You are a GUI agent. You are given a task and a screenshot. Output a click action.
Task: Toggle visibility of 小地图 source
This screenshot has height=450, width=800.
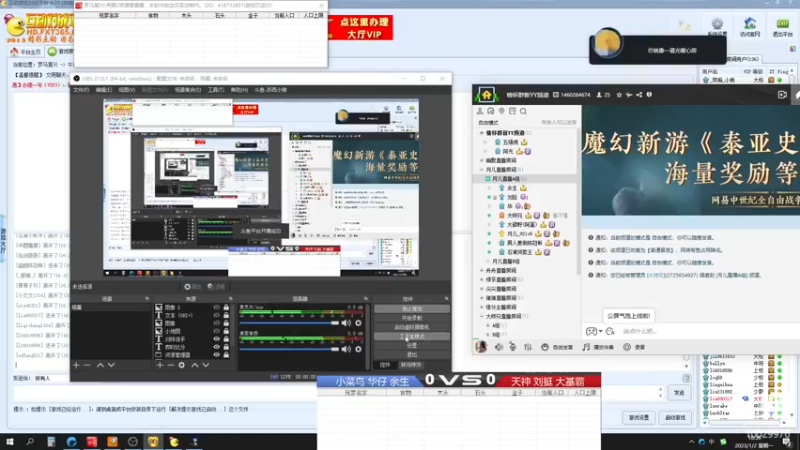217,331
